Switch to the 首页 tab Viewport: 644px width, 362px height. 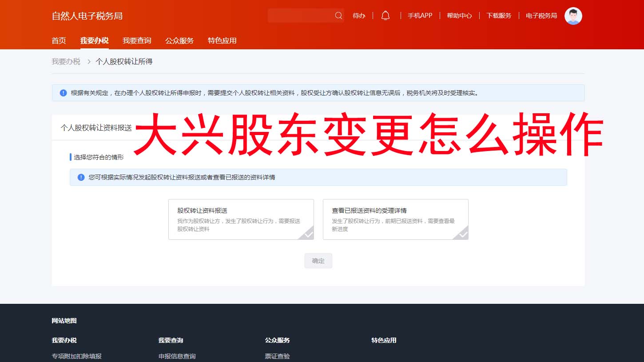point(59,40)
